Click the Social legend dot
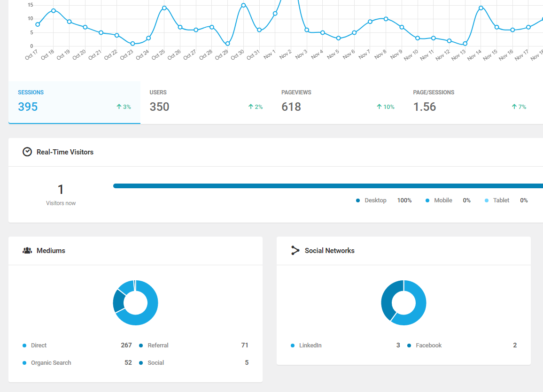 tap(141, 362)
